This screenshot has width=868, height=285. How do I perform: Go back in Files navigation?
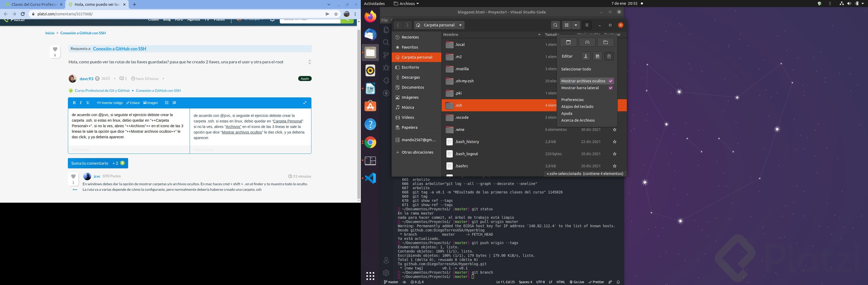point(398,25)
